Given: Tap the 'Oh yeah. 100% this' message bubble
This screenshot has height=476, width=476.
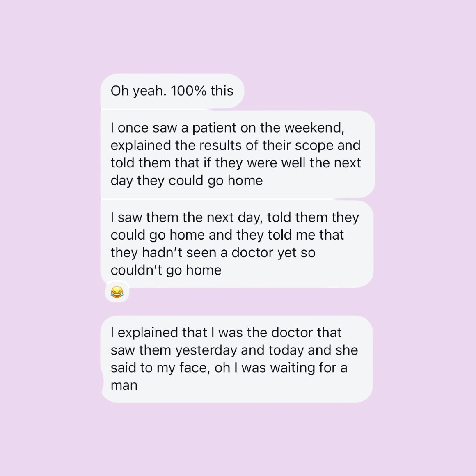Looking at the screenshot, I should (x=172, y=91).
